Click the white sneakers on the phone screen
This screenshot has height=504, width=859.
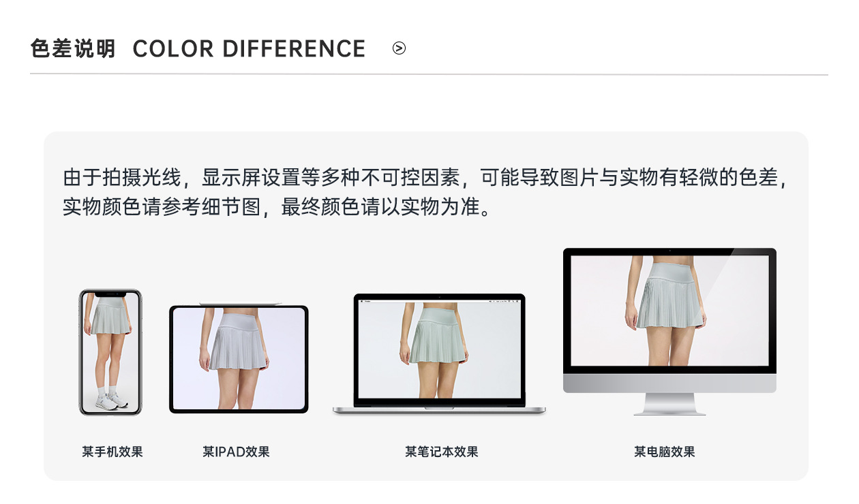click(x=112, y=400)
